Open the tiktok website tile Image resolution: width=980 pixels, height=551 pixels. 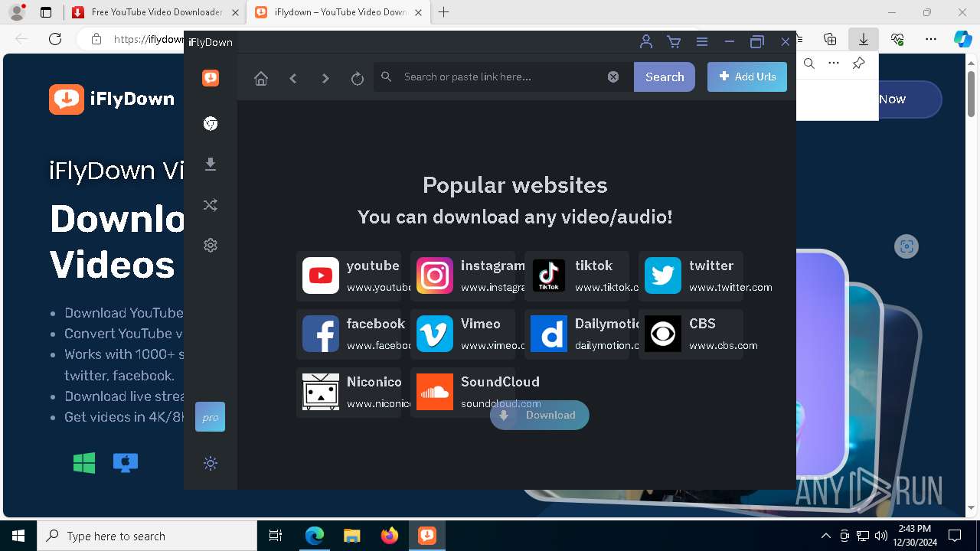point(577,276)
